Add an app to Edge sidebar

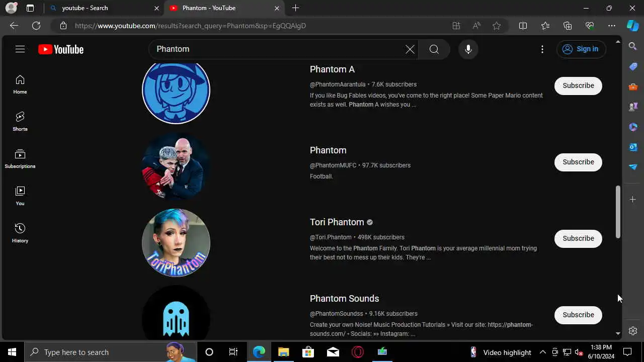(633, 200)
